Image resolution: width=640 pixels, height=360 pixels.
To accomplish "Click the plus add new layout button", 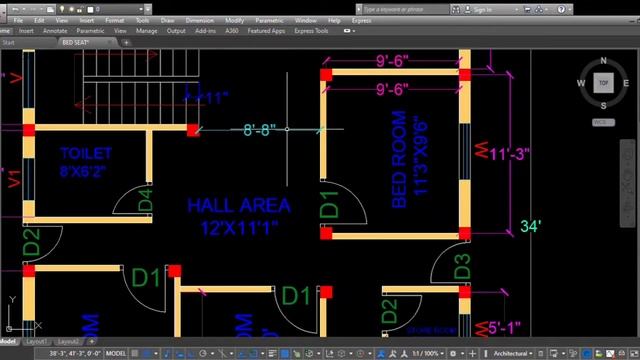I will click(92, 341).
